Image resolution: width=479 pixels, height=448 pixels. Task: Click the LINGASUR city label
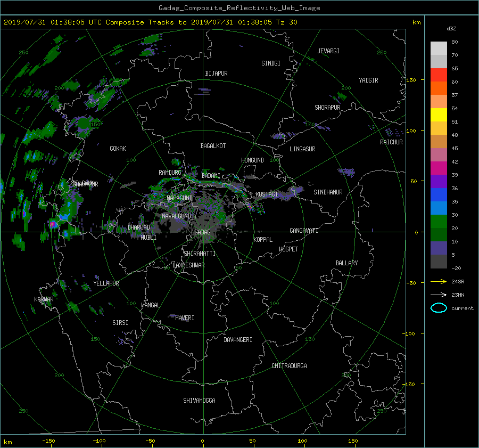[x=302, y=149]
